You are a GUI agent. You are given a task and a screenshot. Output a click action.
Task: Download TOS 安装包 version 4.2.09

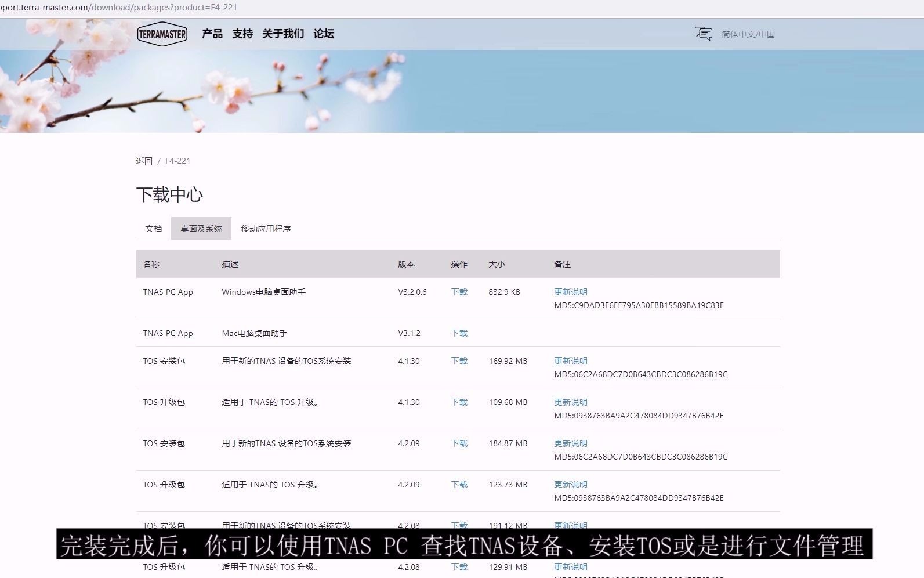click(459, 443)
